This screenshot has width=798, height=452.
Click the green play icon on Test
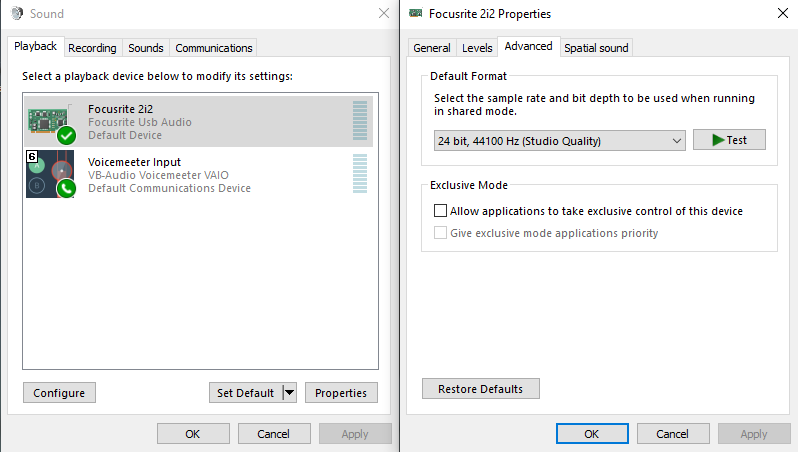pos(718,140)
